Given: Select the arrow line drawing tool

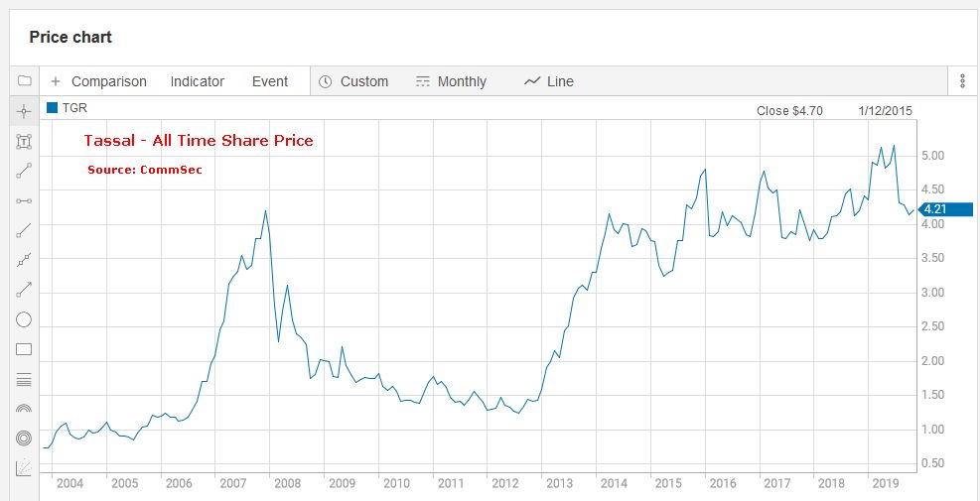Looking at the screenshot, I should click(25, 290).
